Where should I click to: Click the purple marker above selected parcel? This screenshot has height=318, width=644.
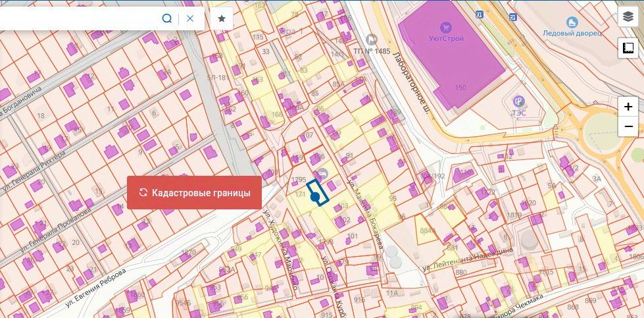[322, 174]
